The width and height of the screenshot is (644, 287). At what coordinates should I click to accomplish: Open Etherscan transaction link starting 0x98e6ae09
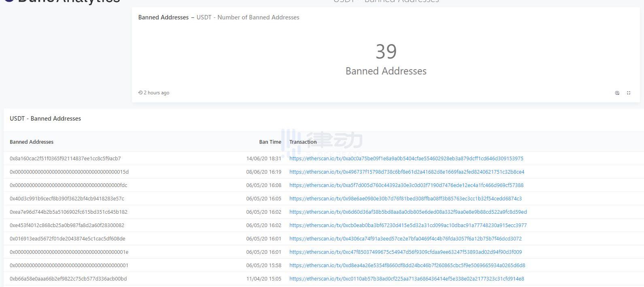click(405, 198)
